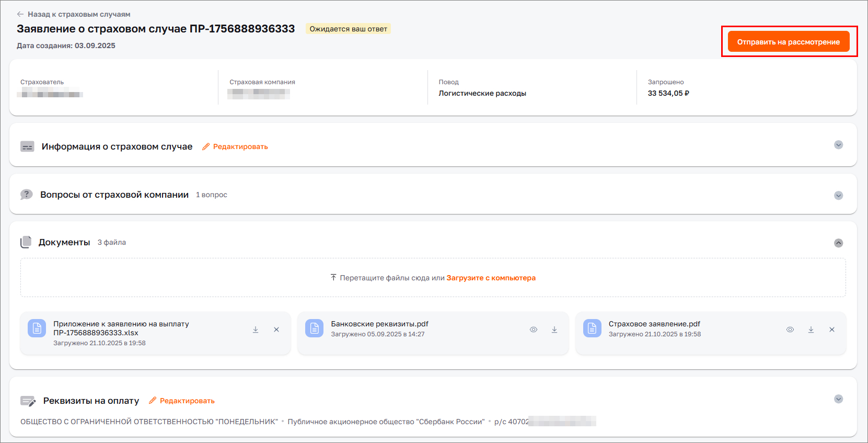The height and width of the screenshot is (443, 868).
Task: Click "Отправить на рассмотрение" button
Action: click(x=789, y=41)
